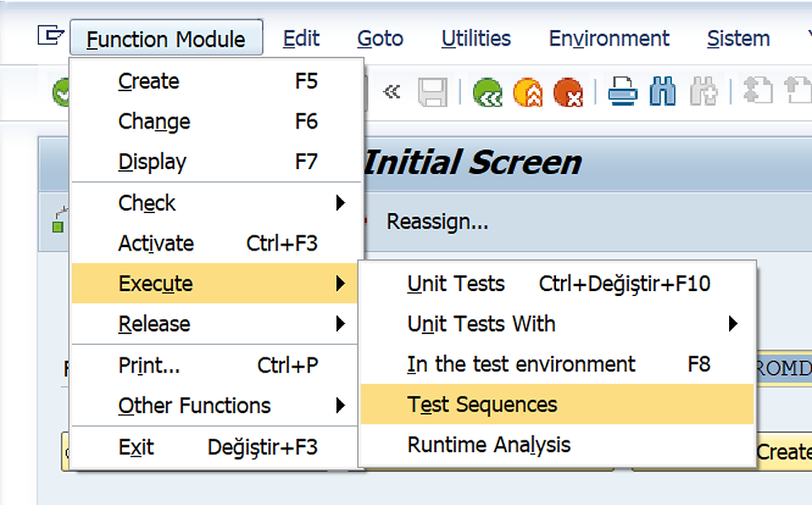Open the Utilities menu
Screen dimensions: 812x505
[x=476, y=38]
